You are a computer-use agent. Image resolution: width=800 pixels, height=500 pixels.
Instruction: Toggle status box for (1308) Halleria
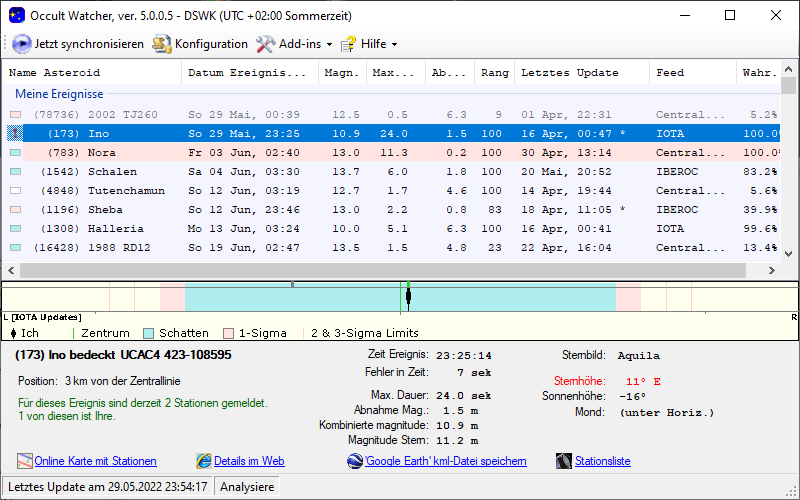click(x=15, y=229)
